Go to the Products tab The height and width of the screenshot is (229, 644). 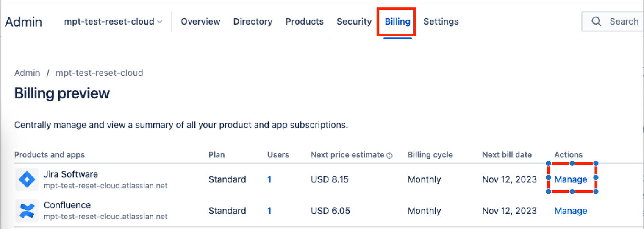click(x=304, y=22)
